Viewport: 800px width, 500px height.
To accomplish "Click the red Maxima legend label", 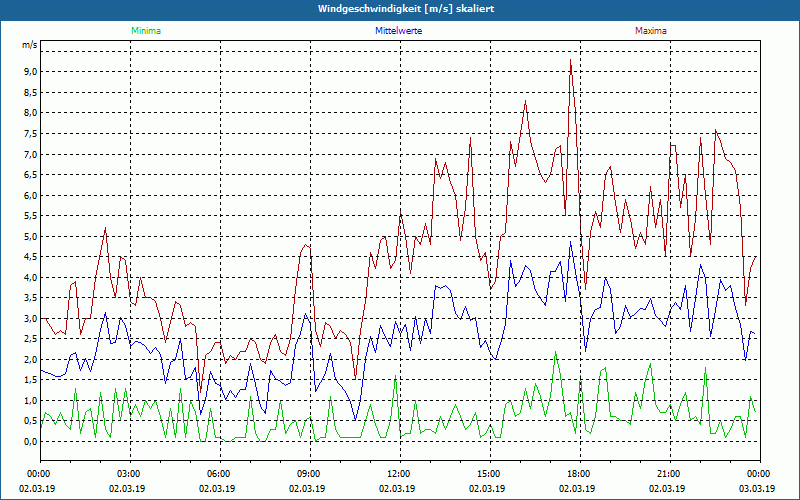I will click(x=651, y=31).
